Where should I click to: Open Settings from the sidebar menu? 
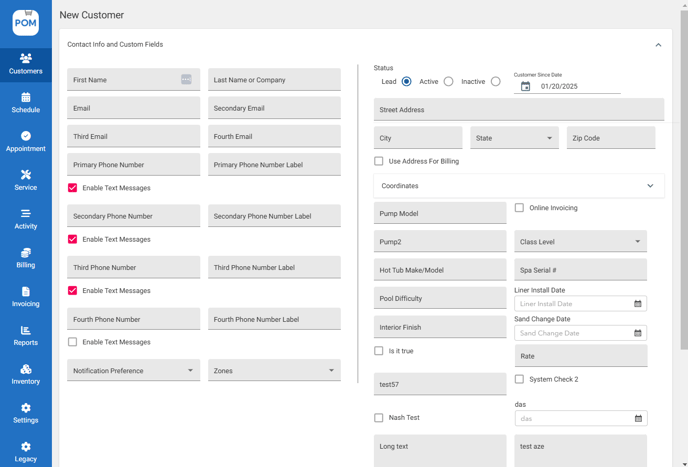coord(26,413)
